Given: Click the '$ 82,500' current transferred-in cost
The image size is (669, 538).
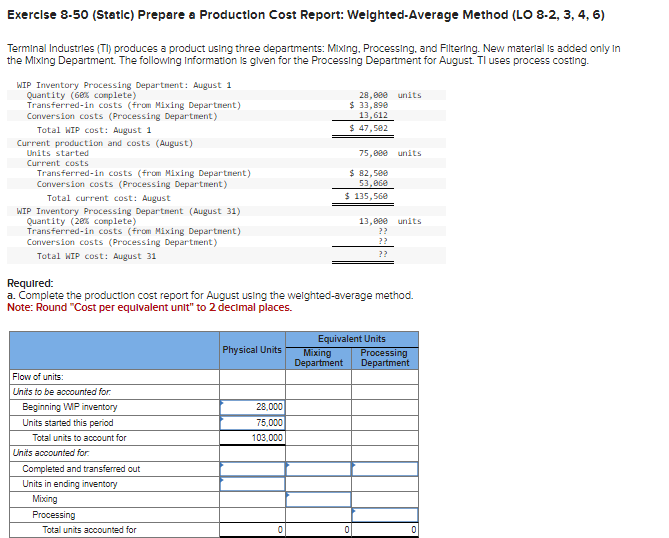Looking at the screenshot, I should tap(369, 173).
